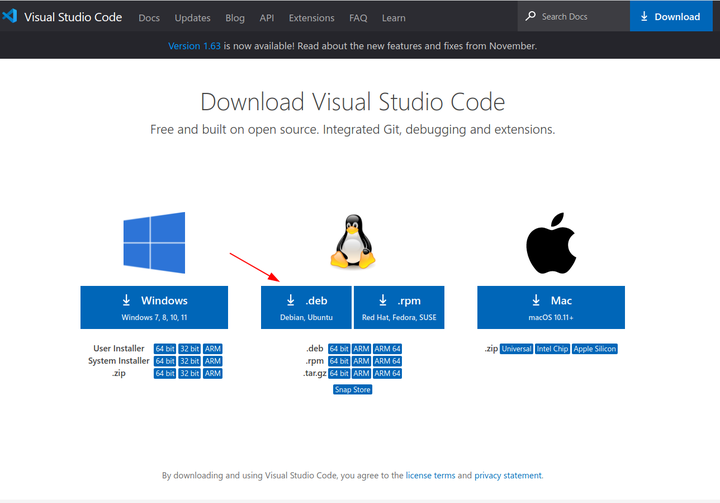Open the Docs menu item
The image size is (720, 503).
(149, 18)
